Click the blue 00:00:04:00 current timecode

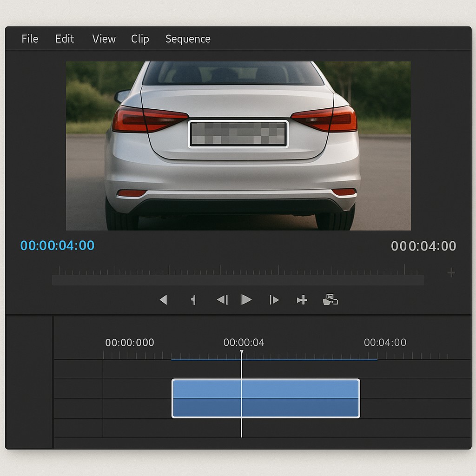coord(57,245)
